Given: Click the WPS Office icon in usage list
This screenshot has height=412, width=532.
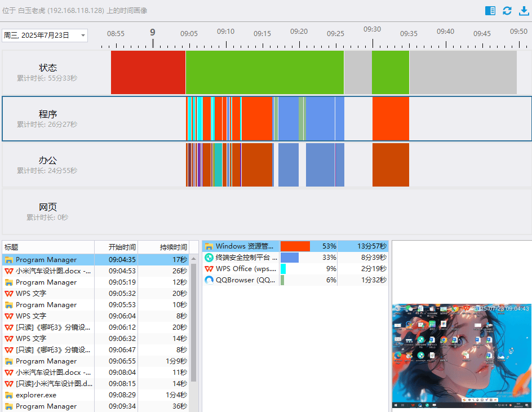Looking at the screenshot, I should pyautogui.click(x=209, y=269).
